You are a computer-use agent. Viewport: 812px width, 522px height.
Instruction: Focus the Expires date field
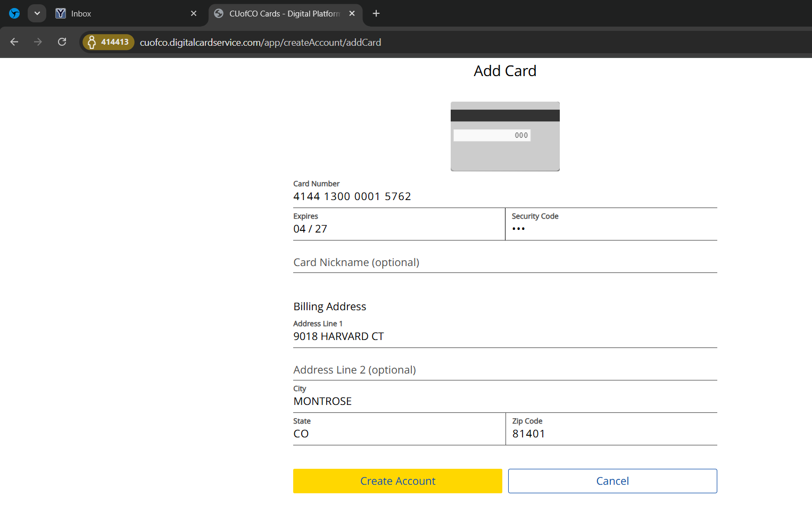398,229
